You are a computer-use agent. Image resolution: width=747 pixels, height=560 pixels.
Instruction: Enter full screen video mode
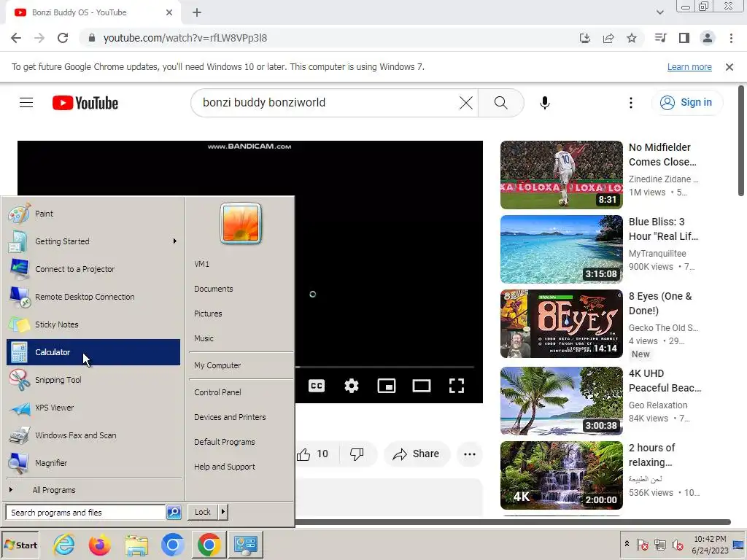(x=457, y=385)
